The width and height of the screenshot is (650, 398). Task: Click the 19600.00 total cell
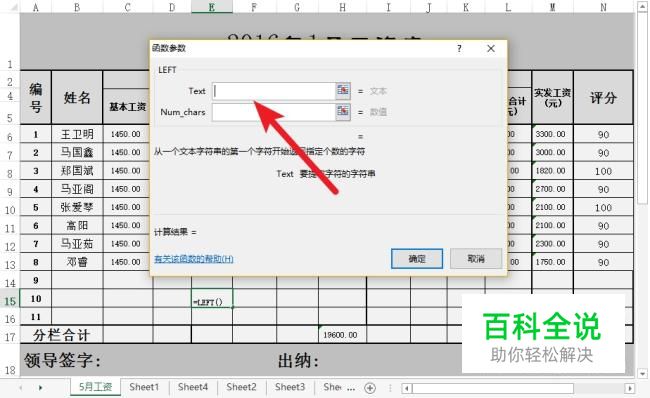(342, 335)
